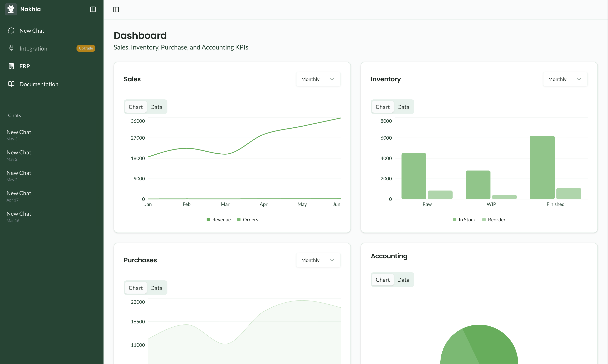Click the Sales card title

pyautogui.click(x=132, y=79)
